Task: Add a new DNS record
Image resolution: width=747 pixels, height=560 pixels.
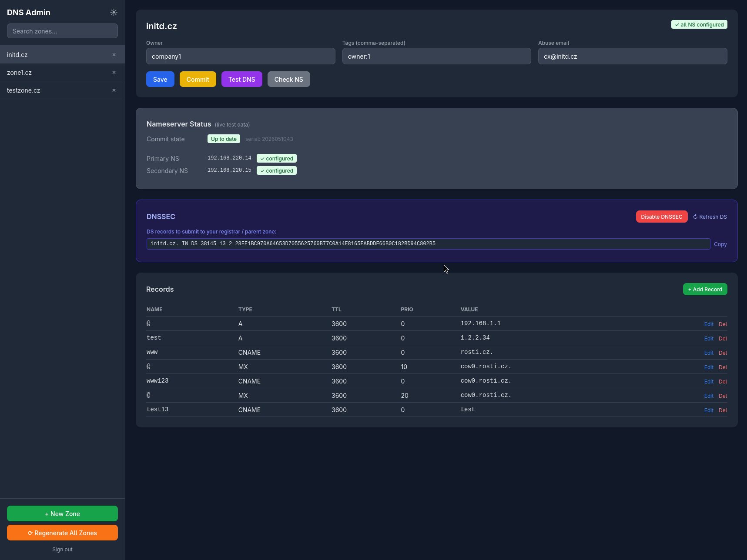Action: pos(705,289)
